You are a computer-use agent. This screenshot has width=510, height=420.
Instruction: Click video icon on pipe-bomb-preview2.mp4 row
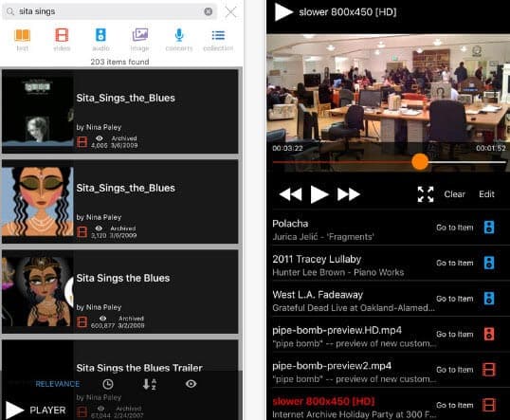click(x=489, y=370)
